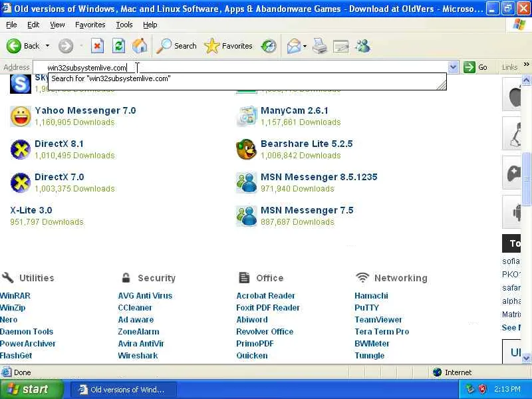Go to home page via house icon
The height and width of the screenshot is (399, 532).
click(x=140, y=46)
